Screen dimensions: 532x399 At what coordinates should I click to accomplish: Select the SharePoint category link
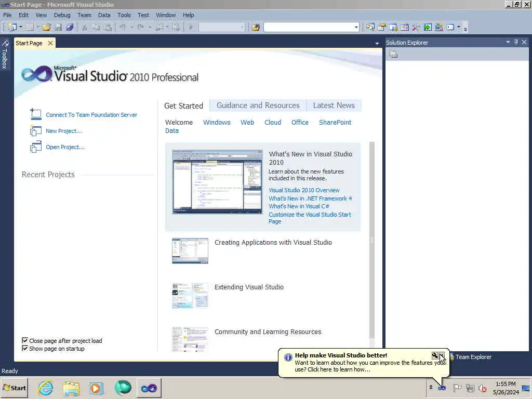coord(335,123)
